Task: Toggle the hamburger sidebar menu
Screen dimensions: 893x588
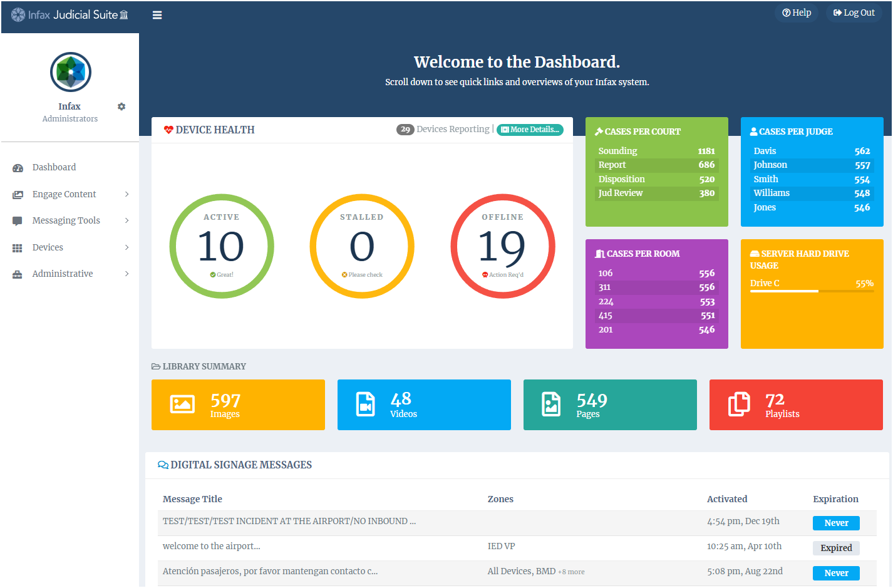Action: (157, 15)
